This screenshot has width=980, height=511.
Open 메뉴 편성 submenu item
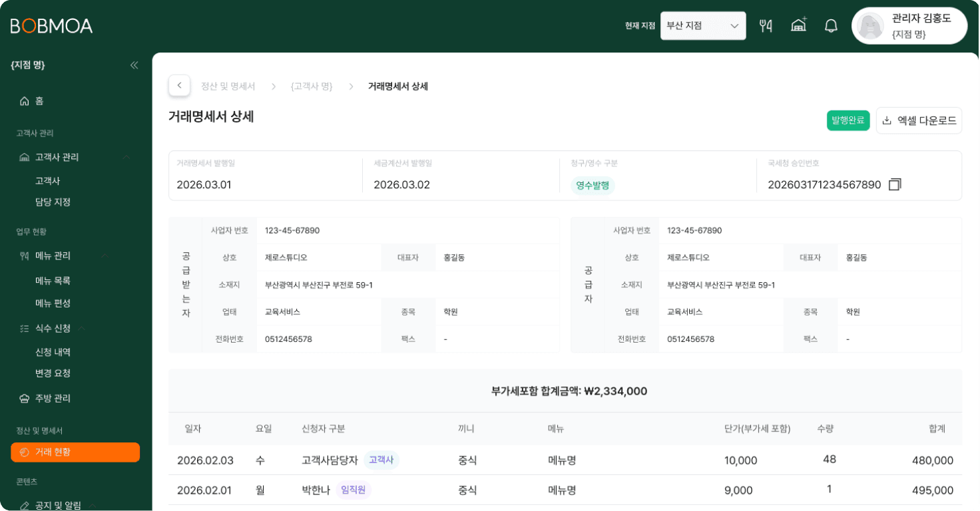pyautogui.click(x=53, y=303)
